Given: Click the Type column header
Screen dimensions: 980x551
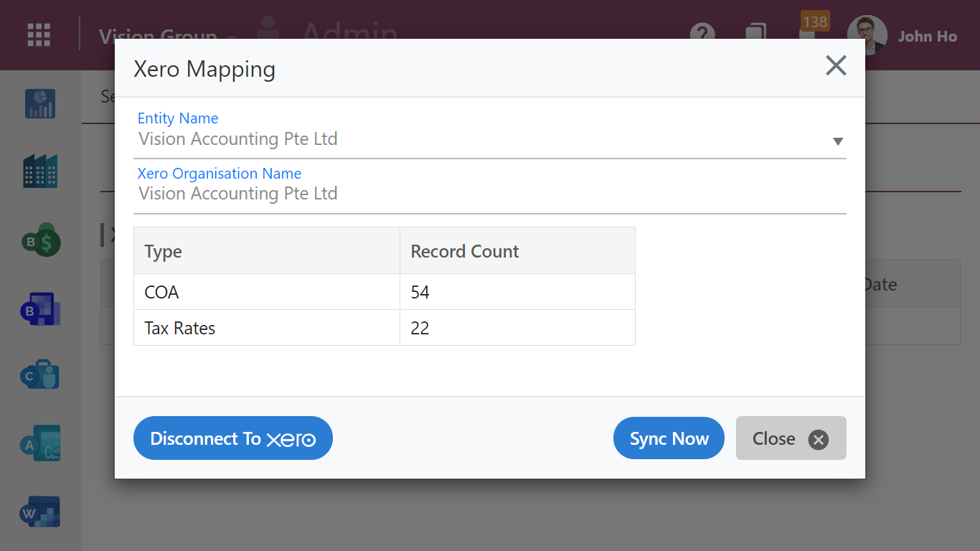Looking at the screenshot, I should click(x=267, y=251).
